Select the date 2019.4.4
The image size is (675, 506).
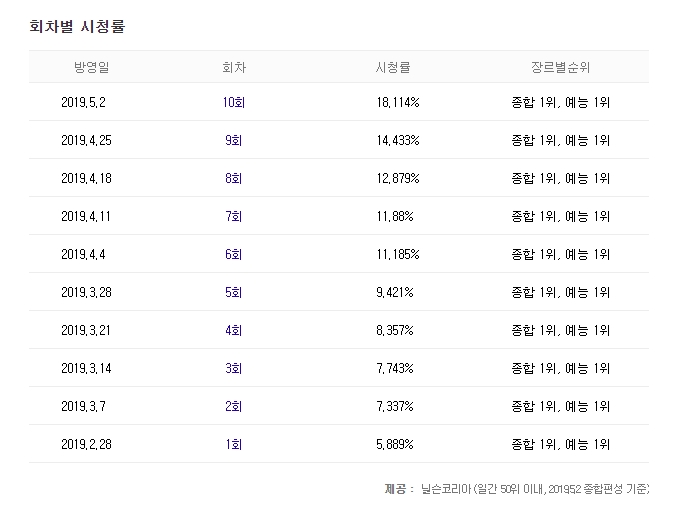pos(83,255)
